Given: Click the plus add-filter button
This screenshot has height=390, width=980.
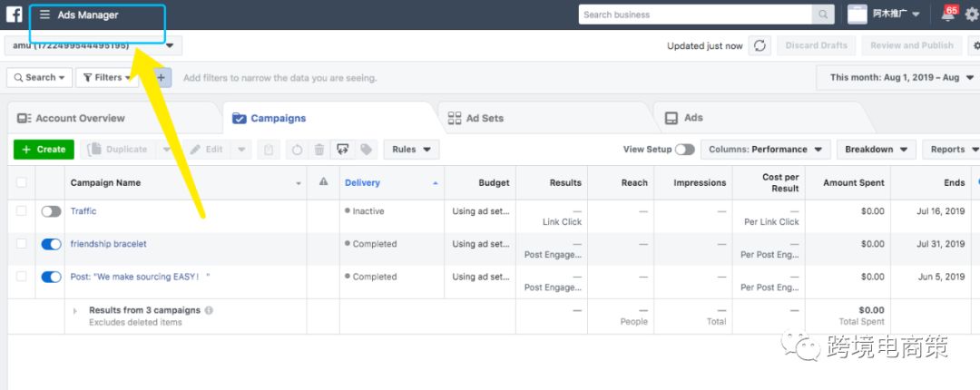Looking at the screenshot, I should click(x=161, y=77).
